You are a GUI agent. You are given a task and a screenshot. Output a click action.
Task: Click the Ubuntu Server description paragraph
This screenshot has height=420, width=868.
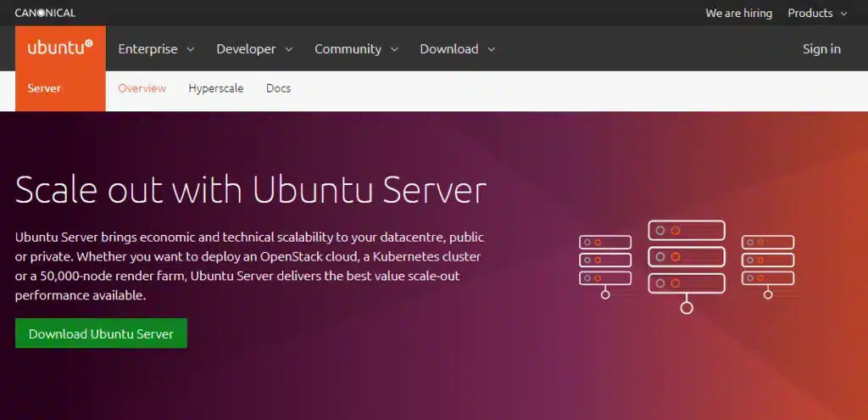250,266
